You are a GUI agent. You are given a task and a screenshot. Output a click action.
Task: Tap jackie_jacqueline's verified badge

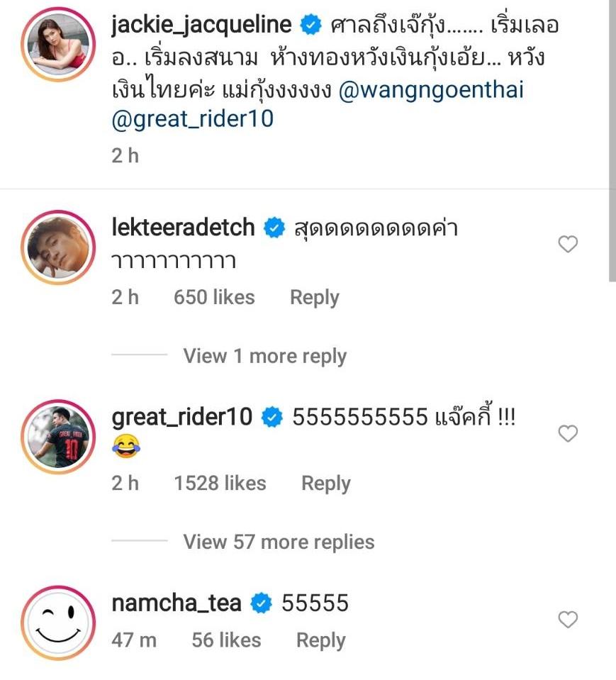pyautogui.click(x=310, y=26)
